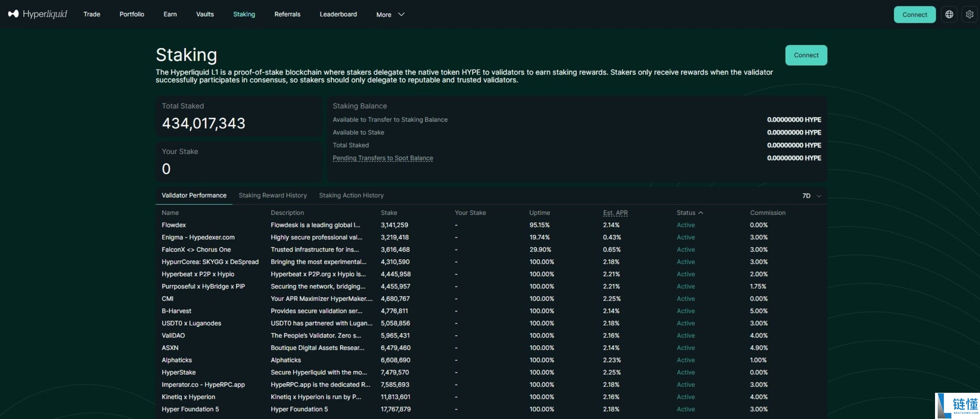The image size is (980, 419).
Task: Open the Trade menu item
Action: pos(92,14)
